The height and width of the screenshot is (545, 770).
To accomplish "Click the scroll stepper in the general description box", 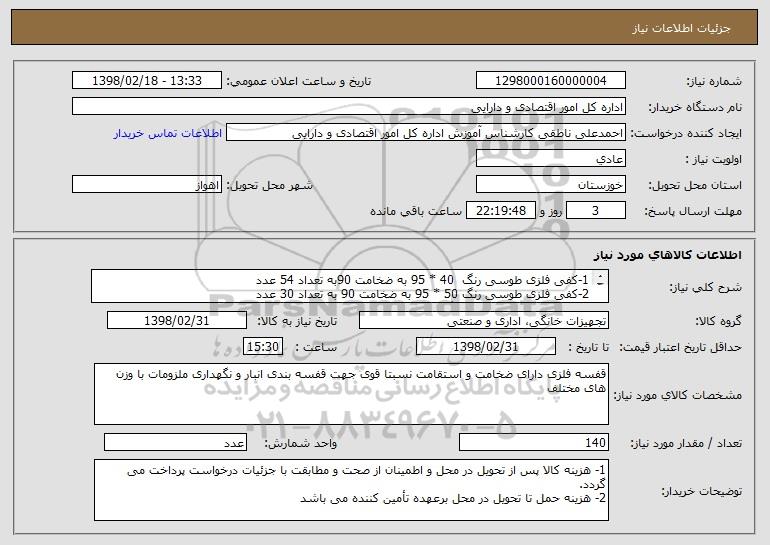I will (600, 280).
